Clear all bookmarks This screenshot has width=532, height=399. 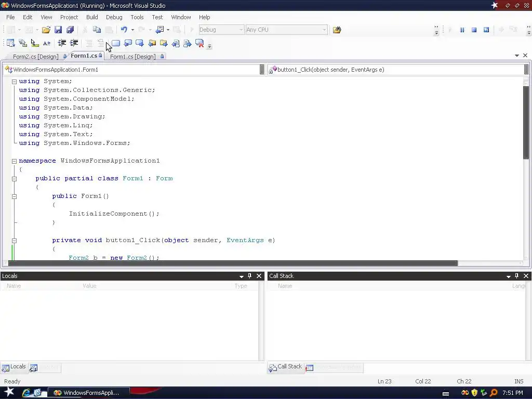coord(199,43)
